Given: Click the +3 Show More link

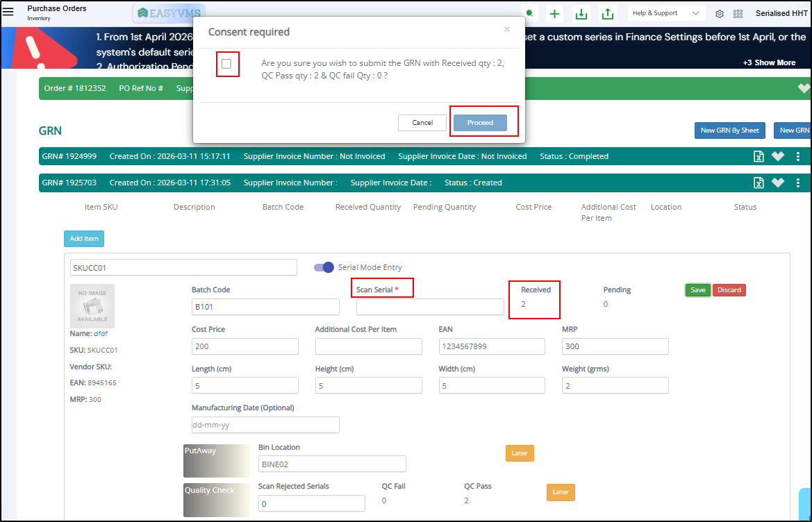Looking at the screenshot, I should (769, 62).
